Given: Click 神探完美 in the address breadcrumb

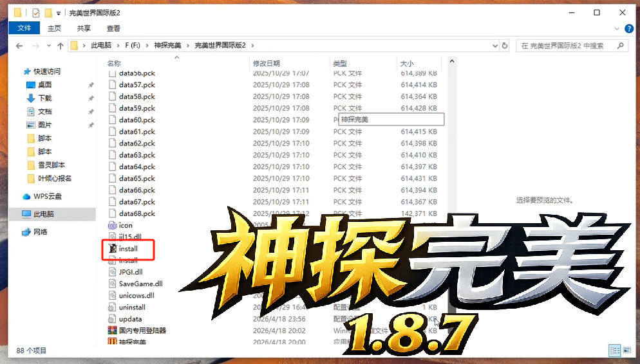Looking at the screenshot, I should (x=169, y=46).
